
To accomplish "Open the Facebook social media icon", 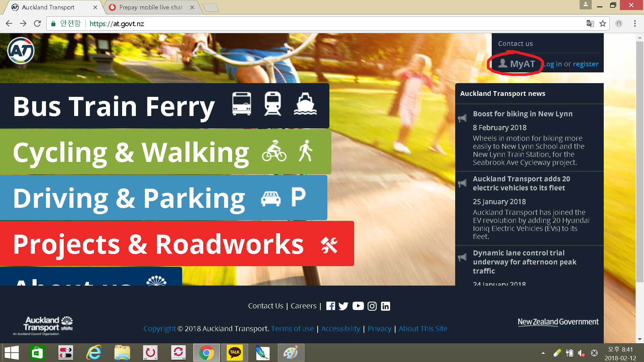I will pos(330,306).
